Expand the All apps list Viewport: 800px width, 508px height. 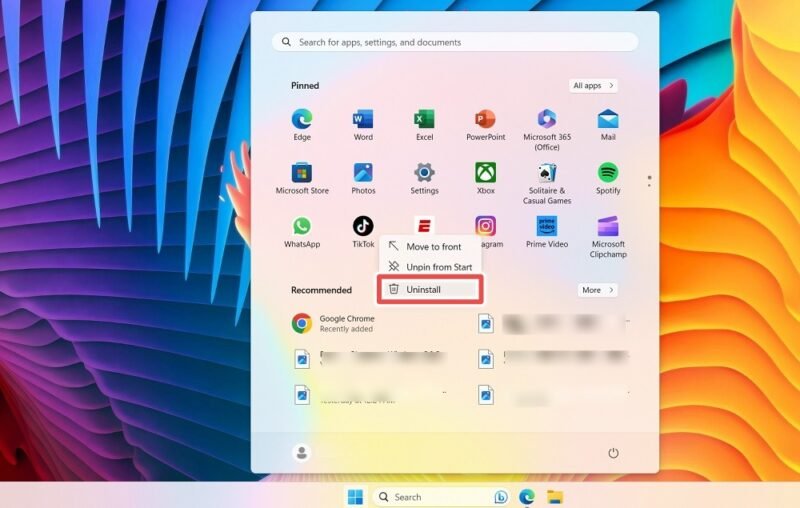[593, 86]
